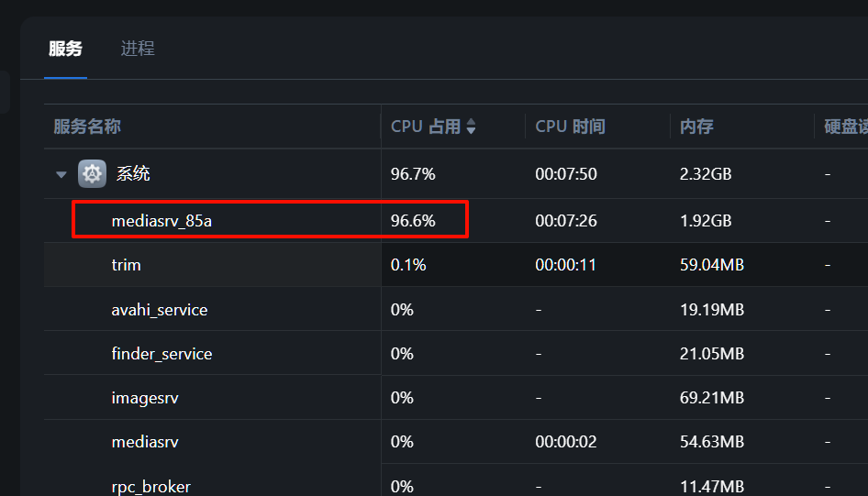Image resolution: width=868 pixels, height=496 pixels.
Task: Sort by the 服务名称 column header
Action: pyautogui.click(x=87, y=127)
